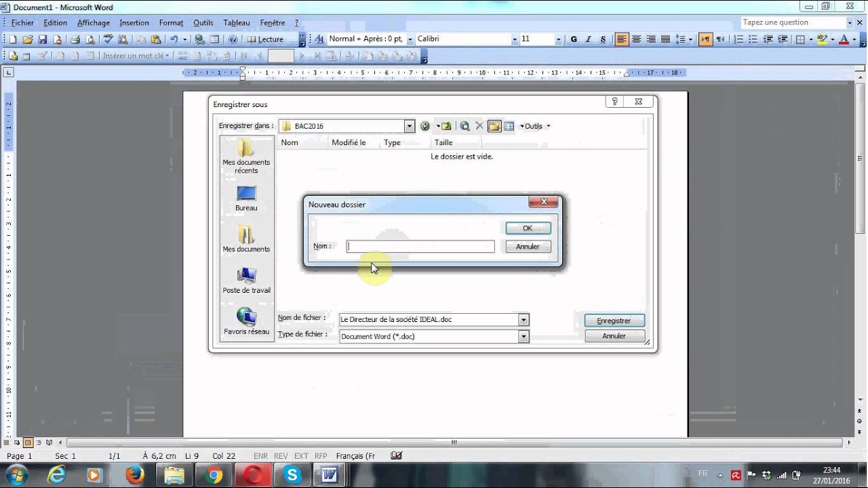
Task: Expand the Type de fichier dropdown
Action: click(x=523, y=336)
